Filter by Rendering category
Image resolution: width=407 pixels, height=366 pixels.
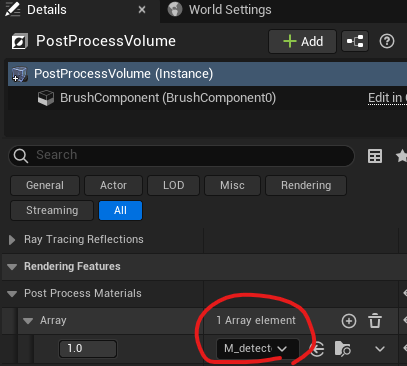click(306, 185)
